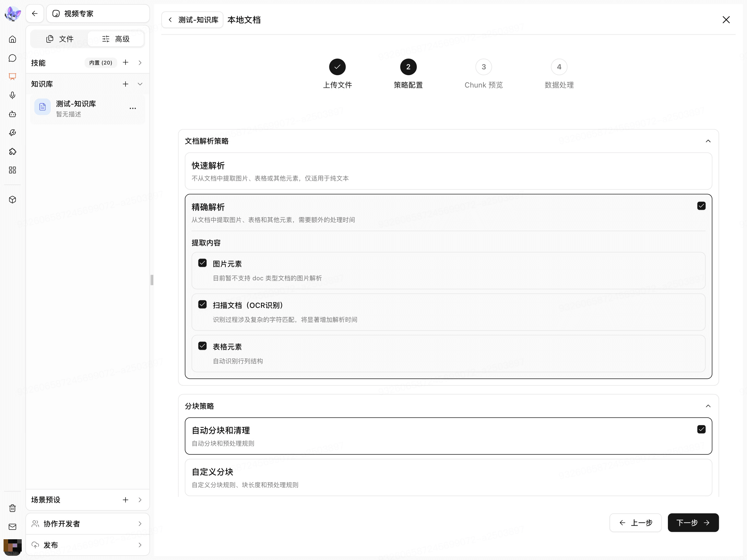The width and height of the screenshot is (747, 560).
Task: Uncheck the 表格元素 checkbox
Action: tap(202, 346)
